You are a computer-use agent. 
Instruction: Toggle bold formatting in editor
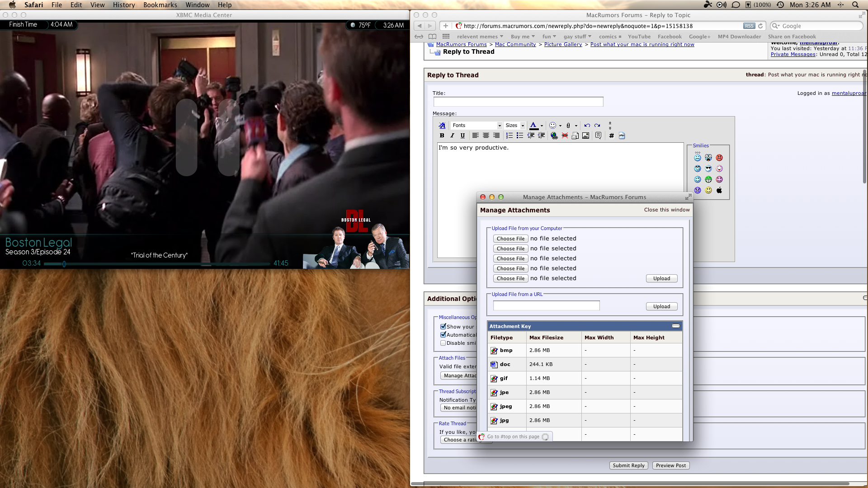pyautogui.click(x=442, y=136)
